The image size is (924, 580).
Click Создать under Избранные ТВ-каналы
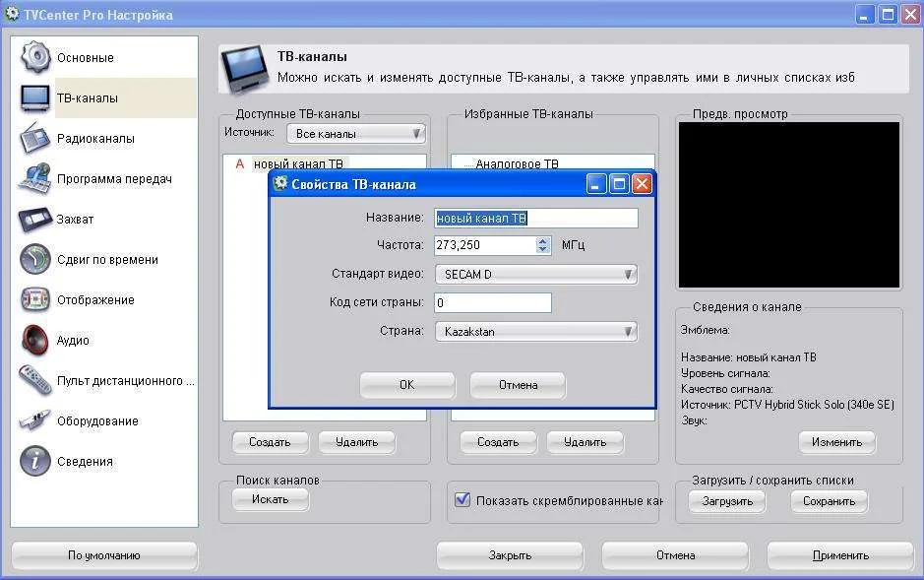(x=498, y=442)
